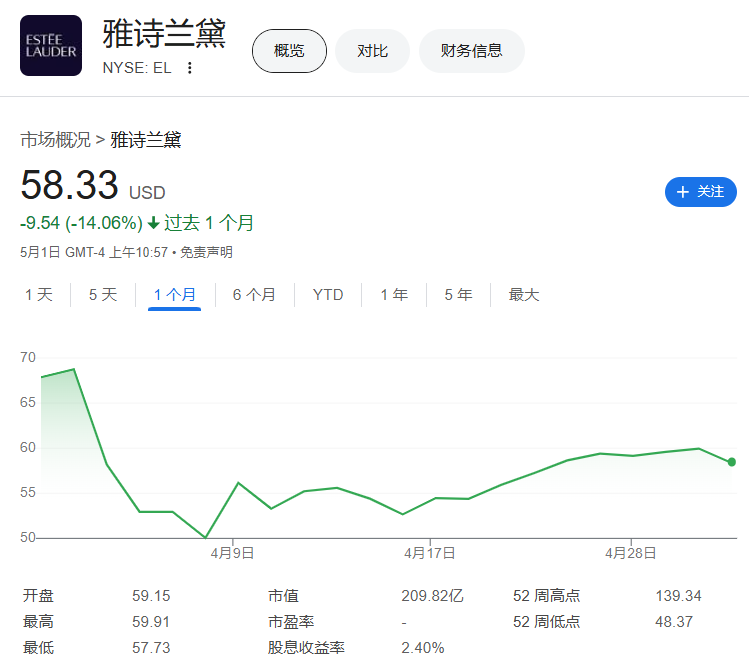Image resolution: width=749 pixels, height=670 pixels.
Task: Click the 5月1日 GMT-4 timestamp
Action: point(94,252)
